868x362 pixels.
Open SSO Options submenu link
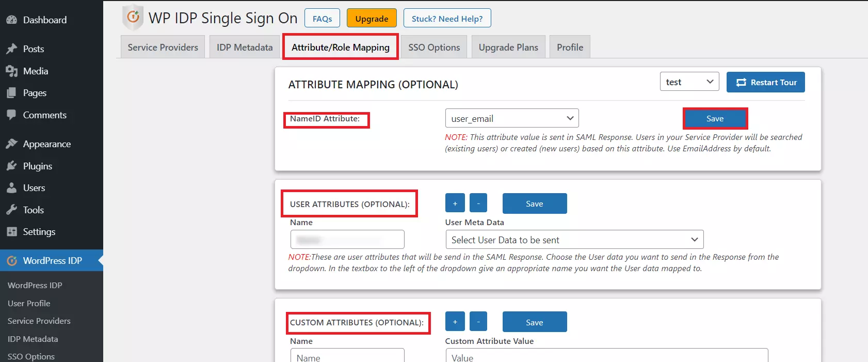click(31, 356)
